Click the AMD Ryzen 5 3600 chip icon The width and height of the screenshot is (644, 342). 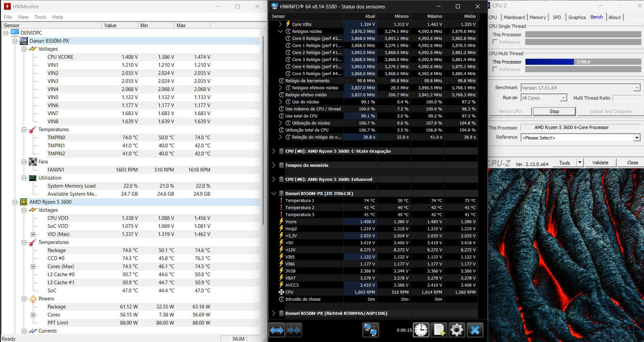[x=24, y=202]
